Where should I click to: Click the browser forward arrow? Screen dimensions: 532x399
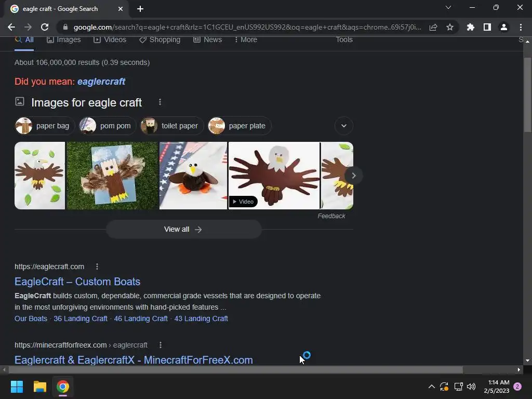(28, 27)
